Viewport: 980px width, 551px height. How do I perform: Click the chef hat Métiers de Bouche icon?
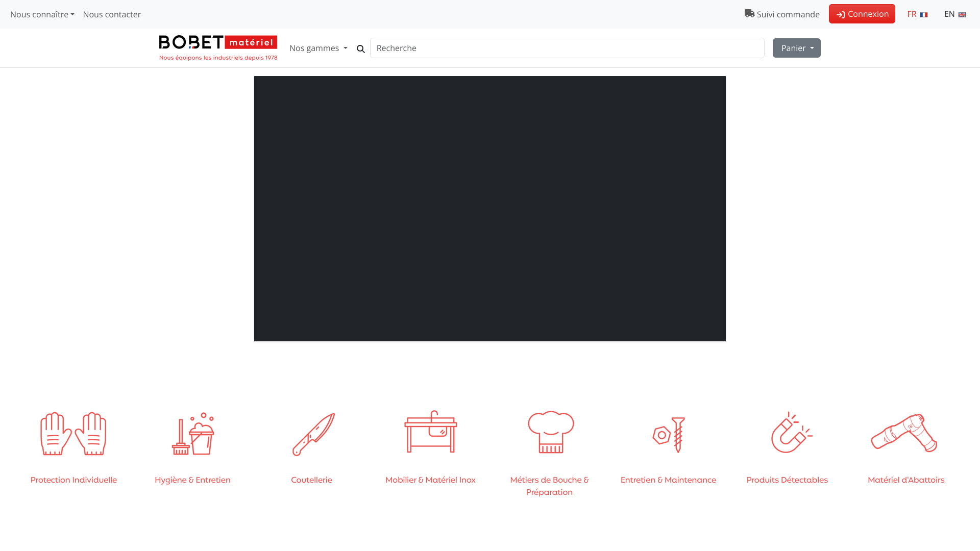pos(551,432)
